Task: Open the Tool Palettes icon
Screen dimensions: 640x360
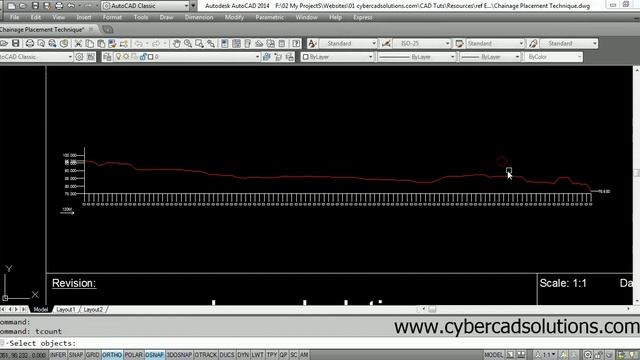Action: [247, 43]
